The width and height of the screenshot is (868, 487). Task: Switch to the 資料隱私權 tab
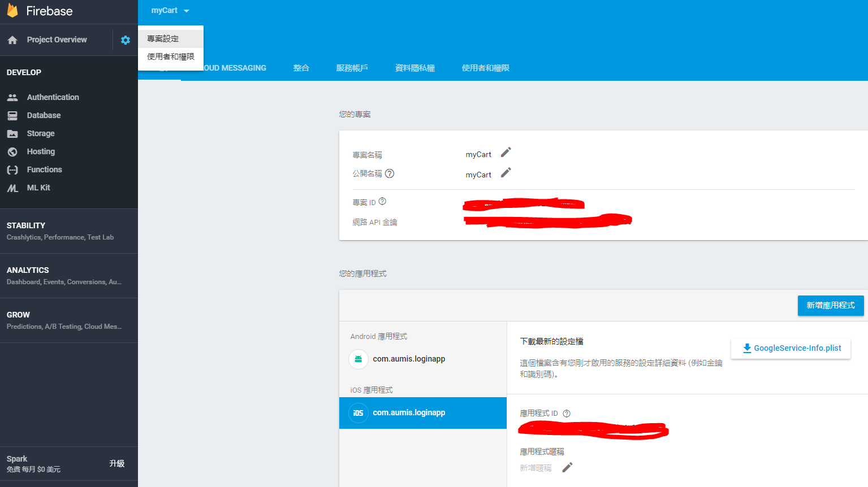pyautogui.click(x=415, y=68)
